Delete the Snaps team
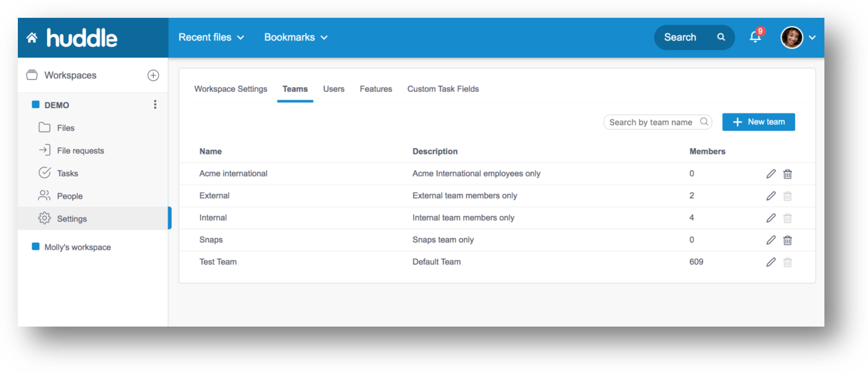The image size is (868, 381). (787, 240)
